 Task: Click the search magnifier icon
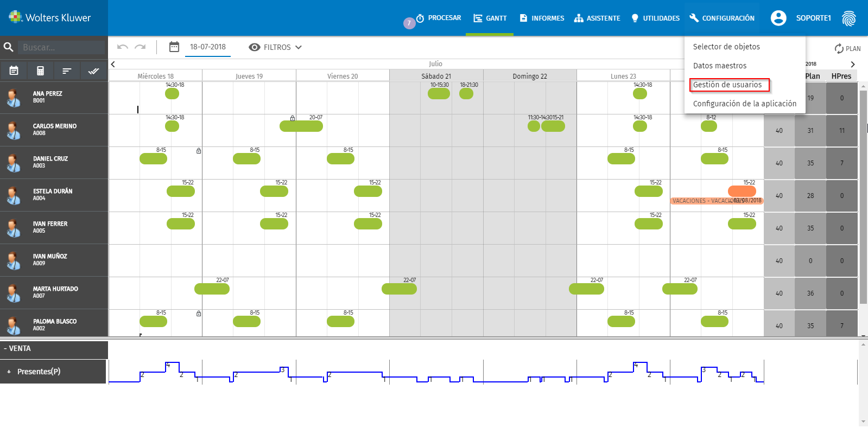pos(9,47)
